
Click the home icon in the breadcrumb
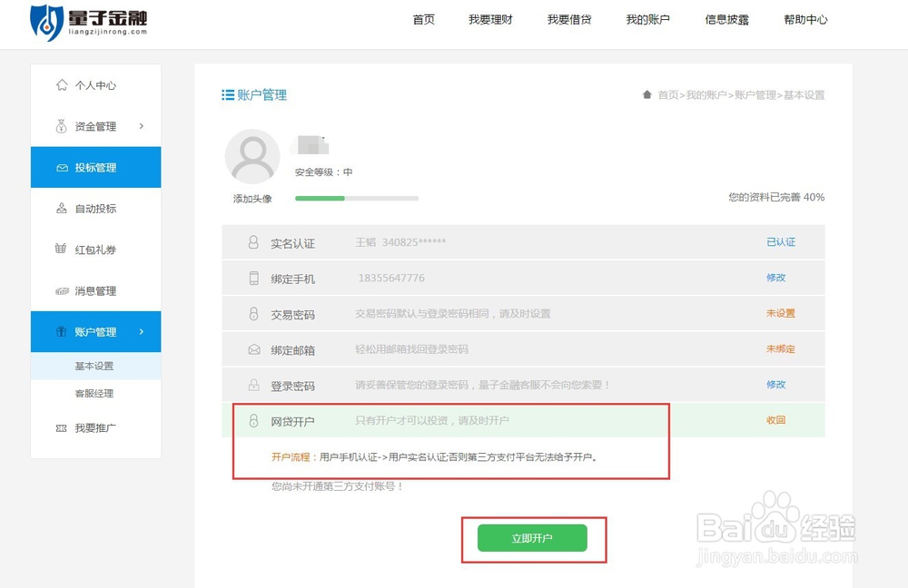646,94
